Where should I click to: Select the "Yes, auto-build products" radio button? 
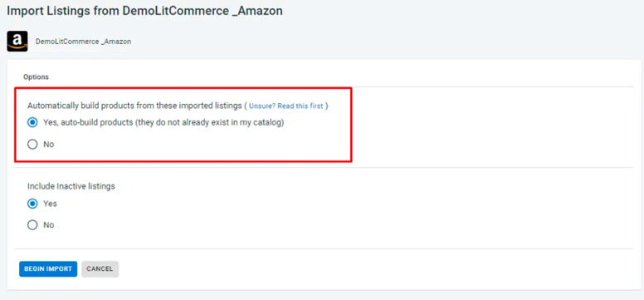(32, 123)
